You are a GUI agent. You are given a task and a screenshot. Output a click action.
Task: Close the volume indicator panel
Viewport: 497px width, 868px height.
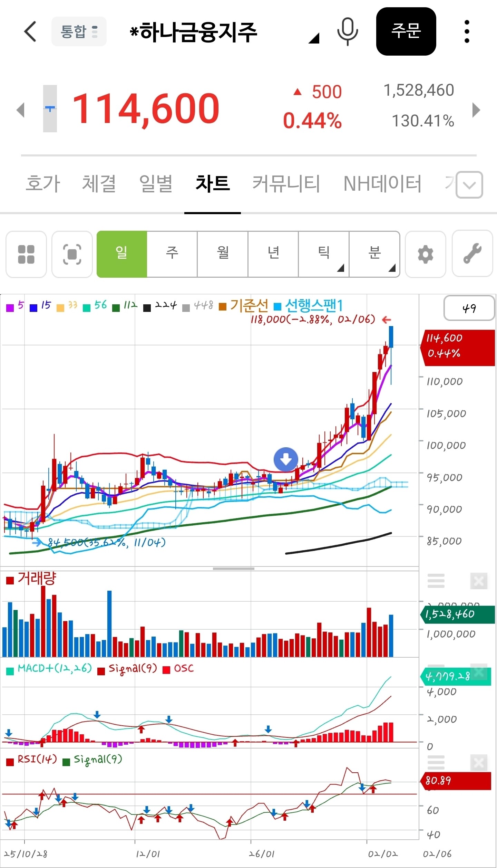(x=479, y=581)
